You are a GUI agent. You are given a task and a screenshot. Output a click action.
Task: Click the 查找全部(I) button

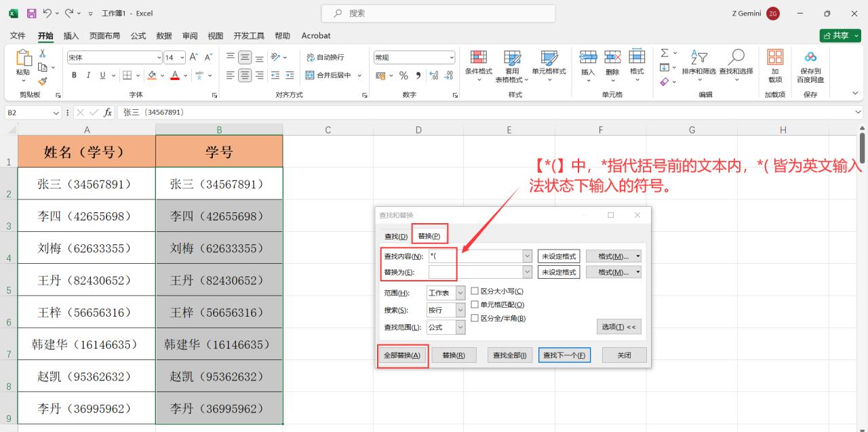tap(510, 355)
